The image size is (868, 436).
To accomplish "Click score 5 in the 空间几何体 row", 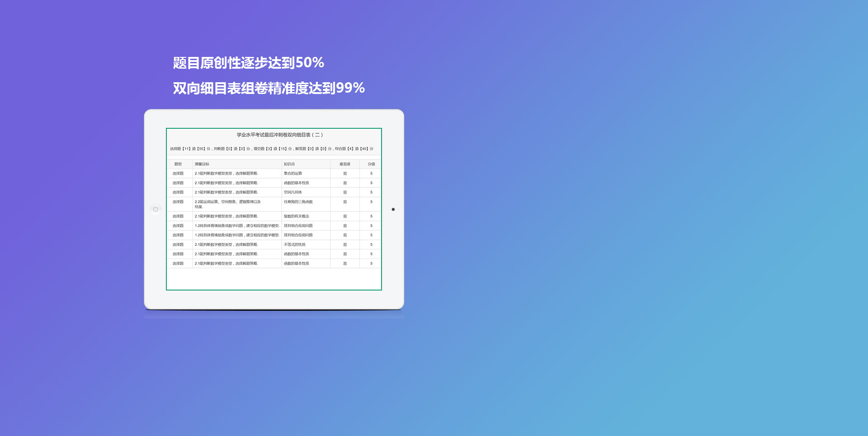I will click(x=371, y=192).
